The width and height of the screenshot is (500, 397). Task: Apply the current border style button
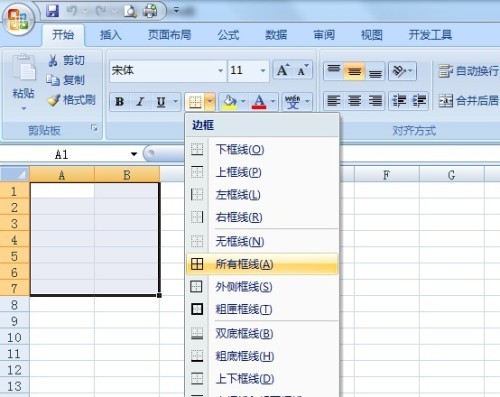pyautogui.click(x=195, y=102)
